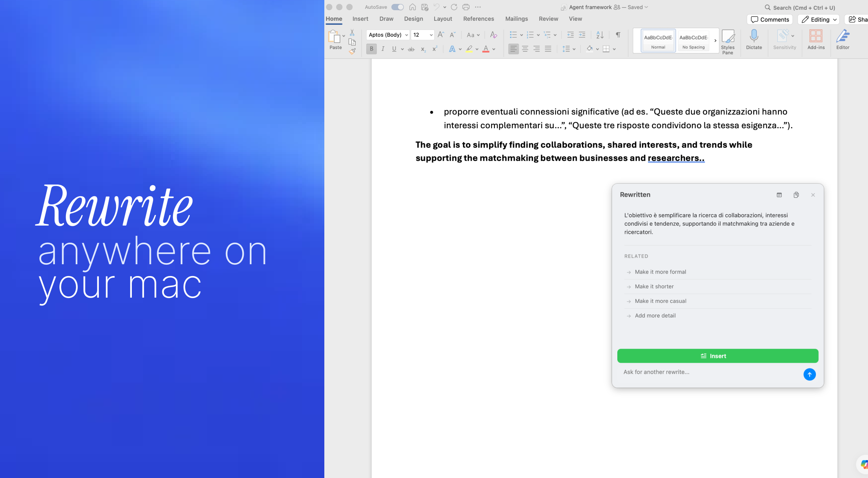This screenshot has width=868, height=478.
Task: Click the Format Painter brush icon
Action: point(352,51)
